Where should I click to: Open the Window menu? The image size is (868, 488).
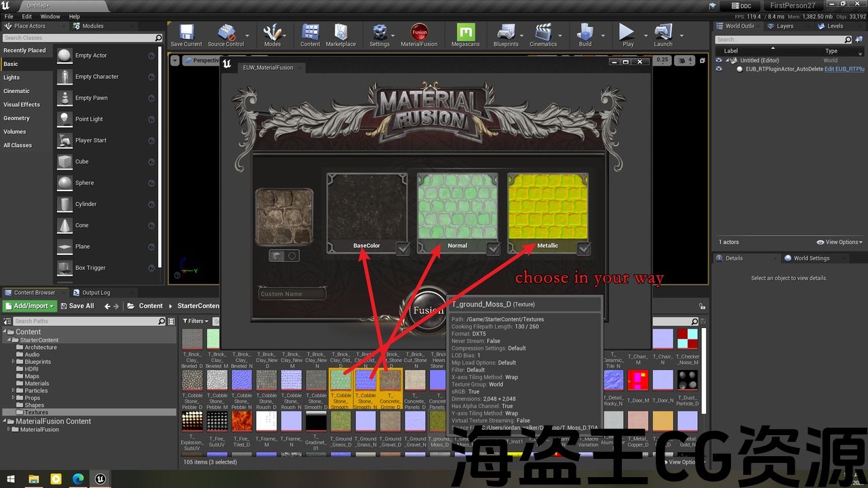coord(50,16)
